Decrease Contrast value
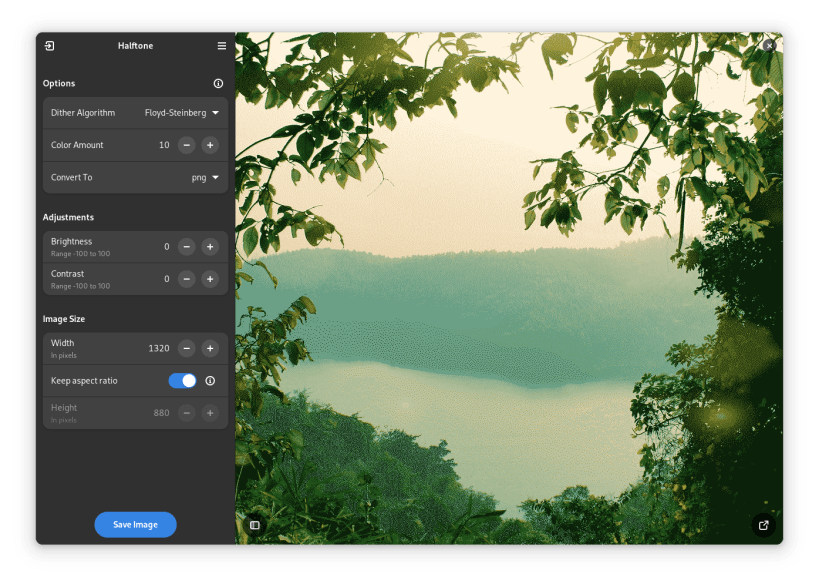The height and width of the screenshot is (584, 819). pos(186,279)
